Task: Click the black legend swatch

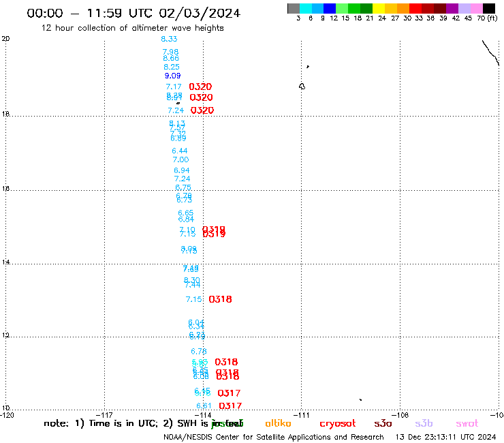Action: click(x=489, y=8)
